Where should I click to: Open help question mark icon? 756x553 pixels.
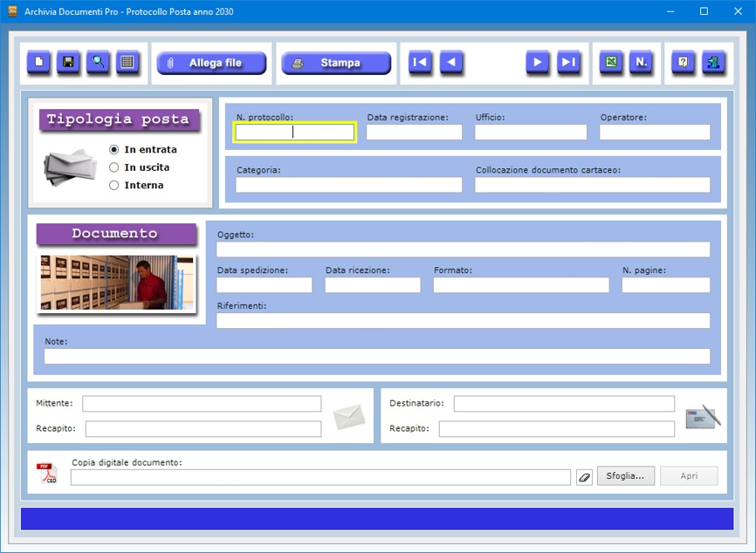684,62
